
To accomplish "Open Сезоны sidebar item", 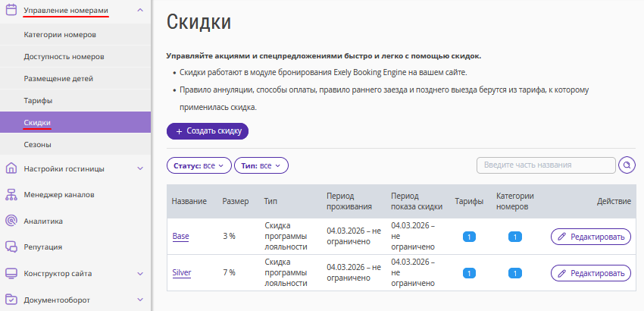I will coord(37,144).
